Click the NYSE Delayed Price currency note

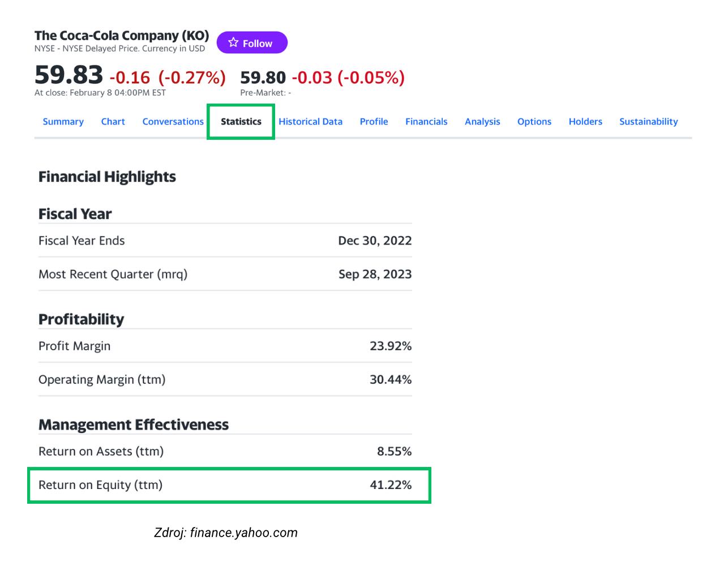pos(119,49)
